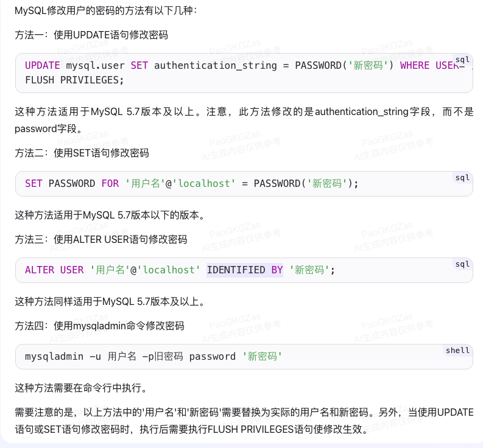483x448 pixels.
Task: Click the heading '方法四：使用mysqladmin命令修改密码'
Action: [99, 326]
